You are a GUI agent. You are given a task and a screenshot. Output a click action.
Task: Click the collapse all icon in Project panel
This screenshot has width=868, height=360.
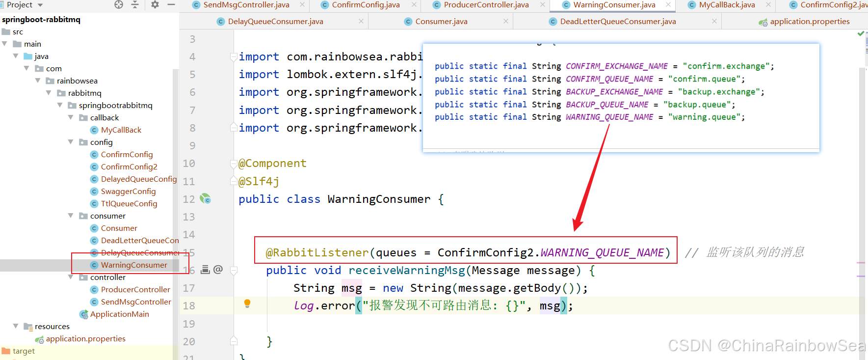(135, 4)
